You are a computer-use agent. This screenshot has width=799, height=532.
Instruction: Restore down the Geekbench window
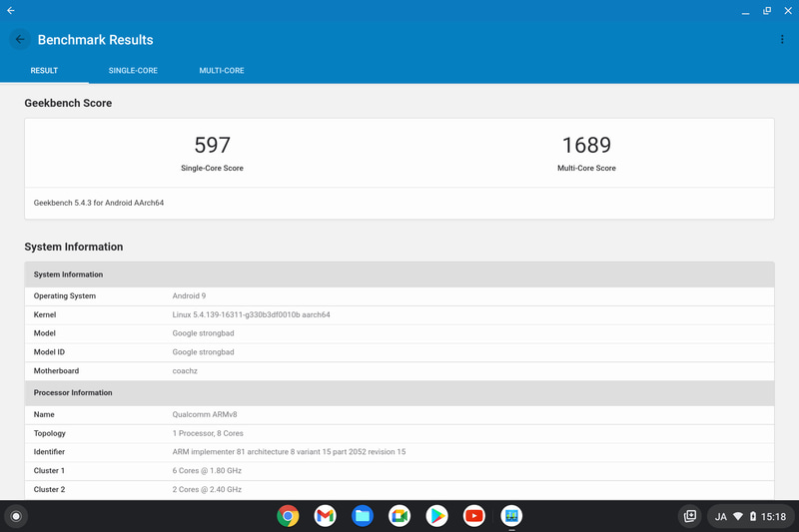pos(767,11)
